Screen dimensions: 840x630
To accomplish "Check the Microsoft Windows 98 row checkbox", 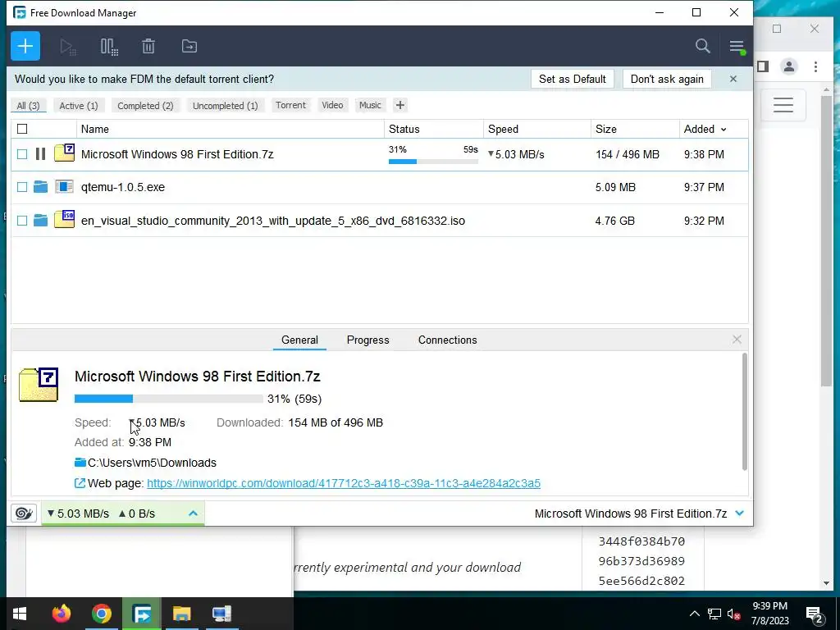I will 22,154.
